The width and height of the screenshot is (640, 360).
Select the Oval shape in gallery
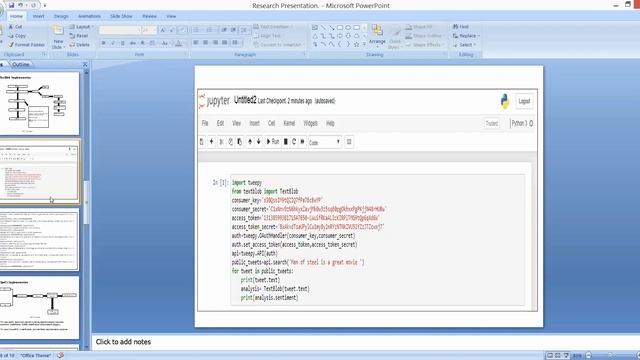coord(348,27)
